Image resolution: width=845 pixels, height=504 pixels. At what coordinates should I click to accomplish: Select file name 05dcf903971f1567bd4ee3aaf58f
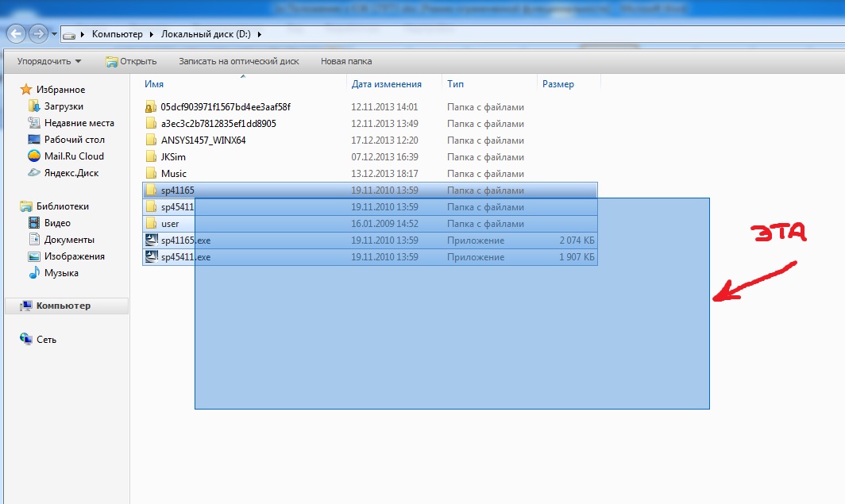[226, 106]
